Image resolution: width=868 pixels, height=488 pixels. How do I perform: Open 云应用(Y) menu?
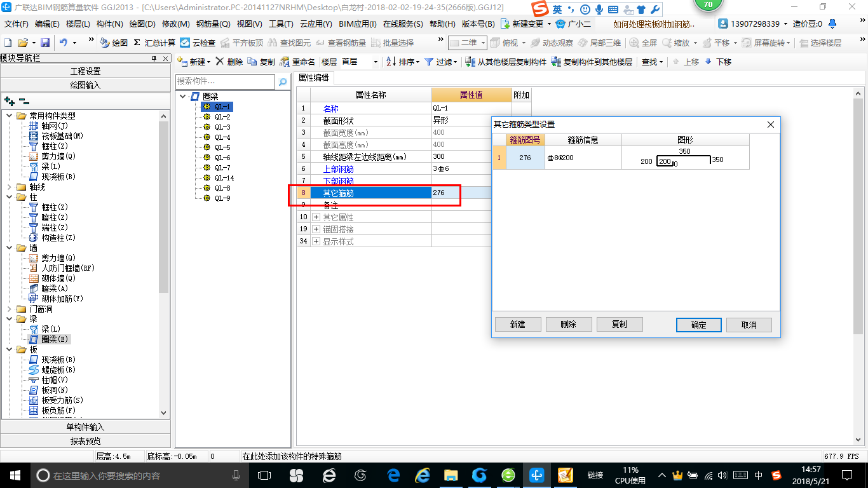(315, 24)
